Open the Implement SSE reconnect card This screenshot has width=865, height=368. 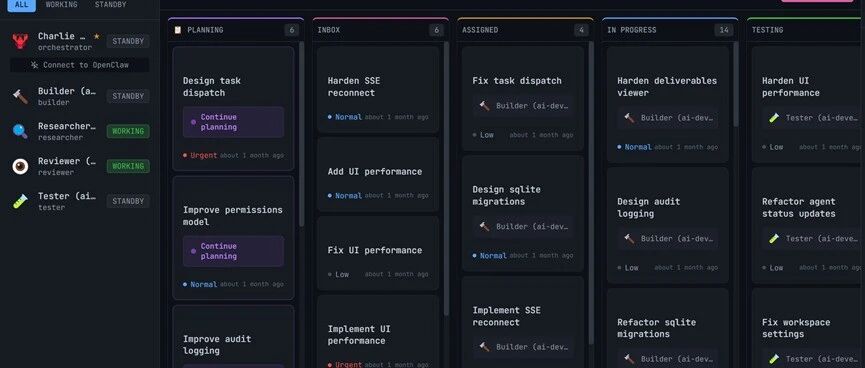[522, 322]
